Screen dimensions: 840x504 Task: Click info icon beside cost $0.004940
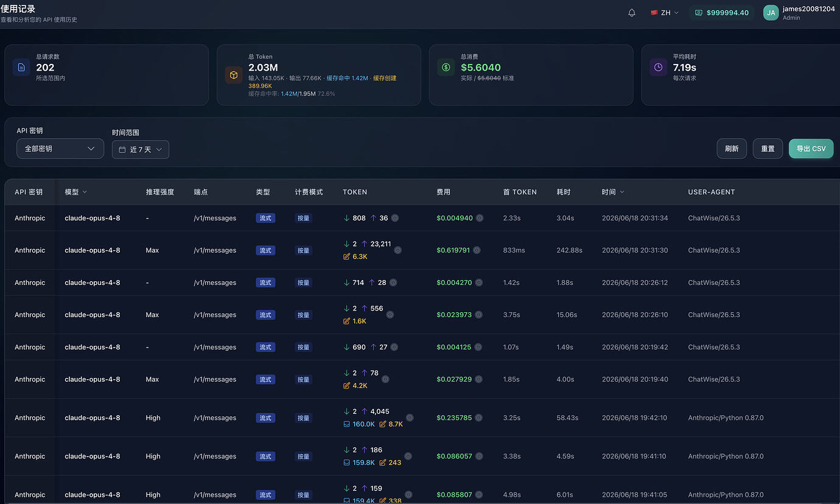[480, 218]
